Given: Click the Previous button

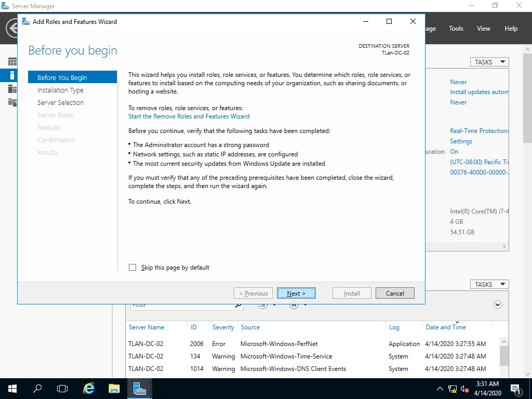Looking at the screenshot, I should (x=253, y=293).
